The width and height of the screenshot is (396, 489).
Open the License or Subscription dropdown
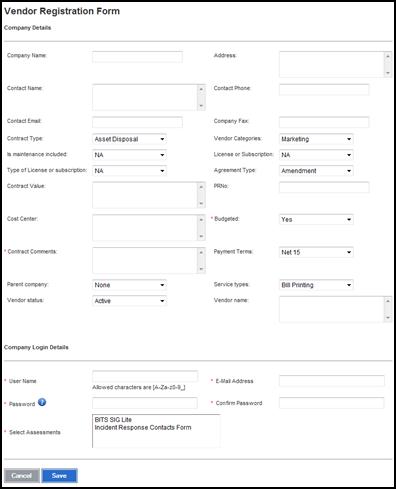[x=316, y=155]
